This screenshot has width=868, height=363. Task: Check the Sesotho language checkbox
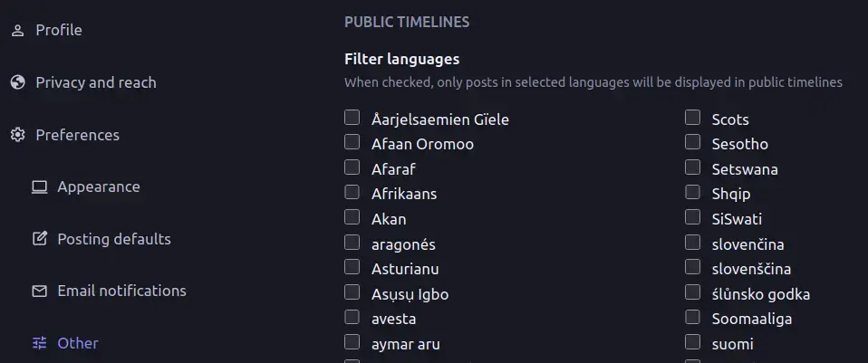coord(692,142)
